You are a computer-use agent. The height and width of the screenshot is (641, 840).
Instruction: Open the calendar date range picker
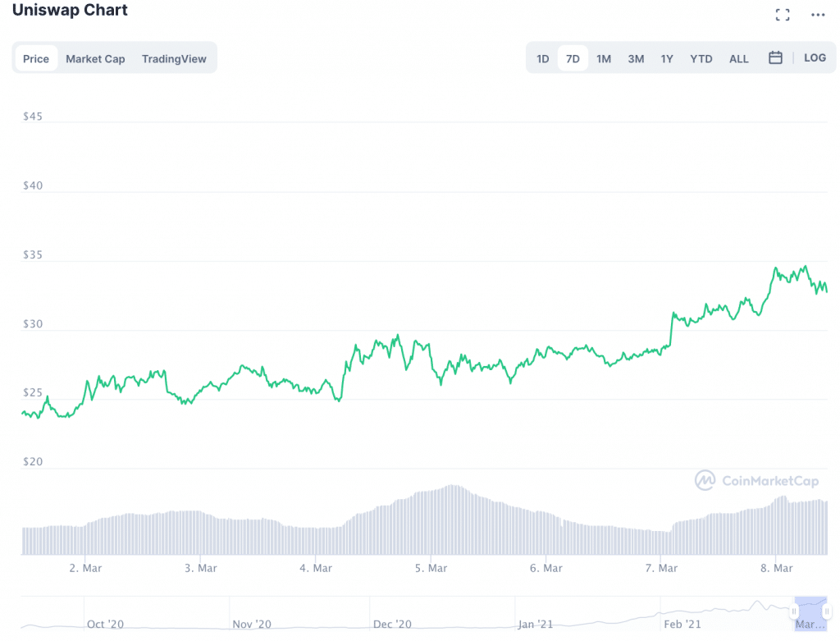(x=775, y=58)
